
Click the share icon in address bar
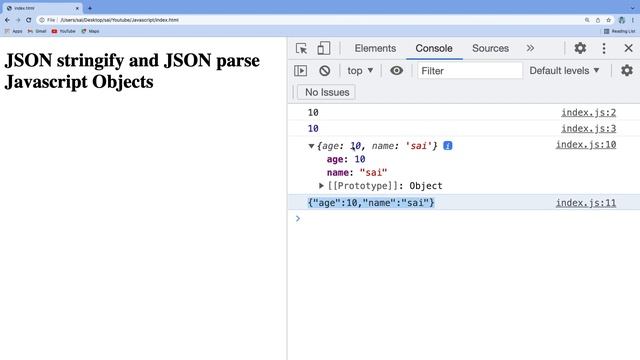coord(598,20)
